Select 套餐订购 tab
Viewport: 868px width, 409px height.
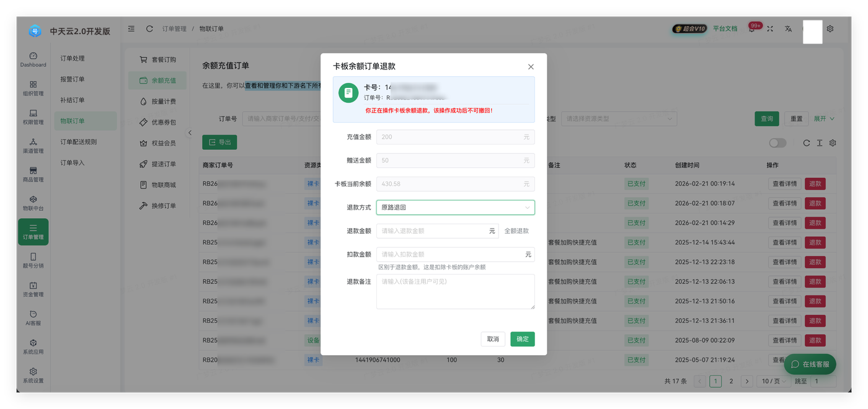coord(157,59)
